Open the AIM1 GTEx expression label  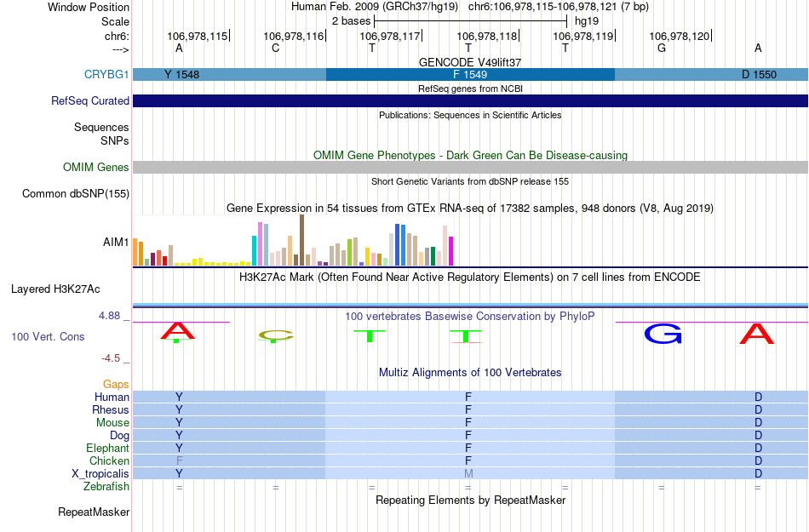(116, 242)
